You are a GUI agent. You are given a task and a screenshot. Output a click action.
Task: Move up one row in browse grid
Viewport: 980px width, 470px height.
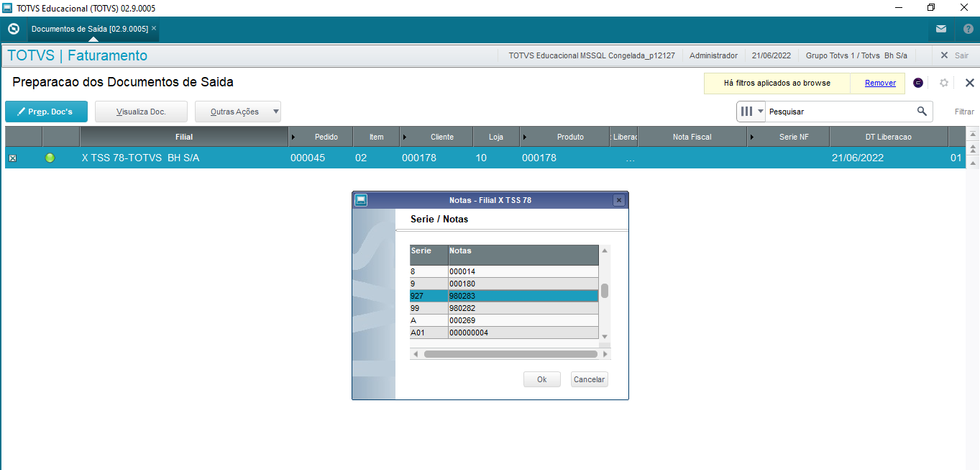973,163
